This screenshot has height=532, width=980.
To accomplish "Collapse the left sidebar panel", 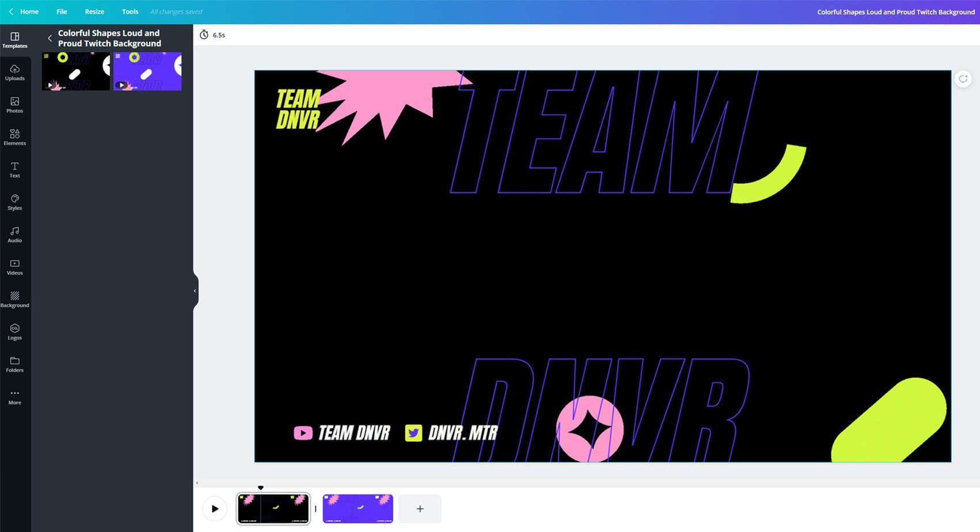I will [x=195, y=291].
